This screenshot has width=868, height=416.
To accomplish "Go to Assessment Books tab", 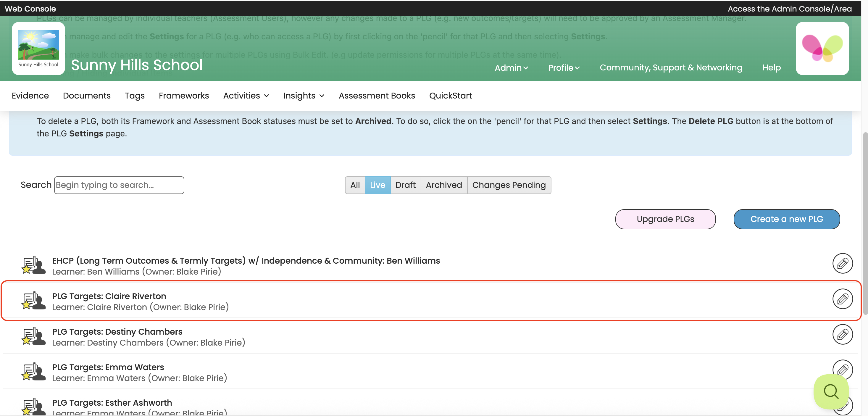I will pos(377,96).
